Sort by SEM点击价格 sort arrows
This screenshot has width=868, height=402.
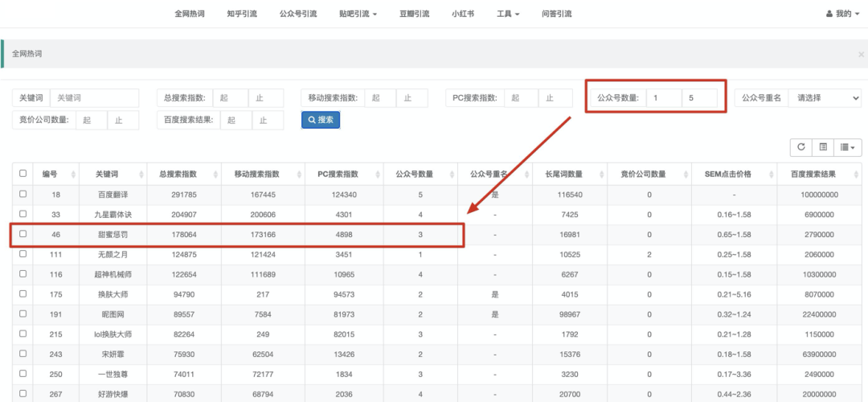coord(770,174)
